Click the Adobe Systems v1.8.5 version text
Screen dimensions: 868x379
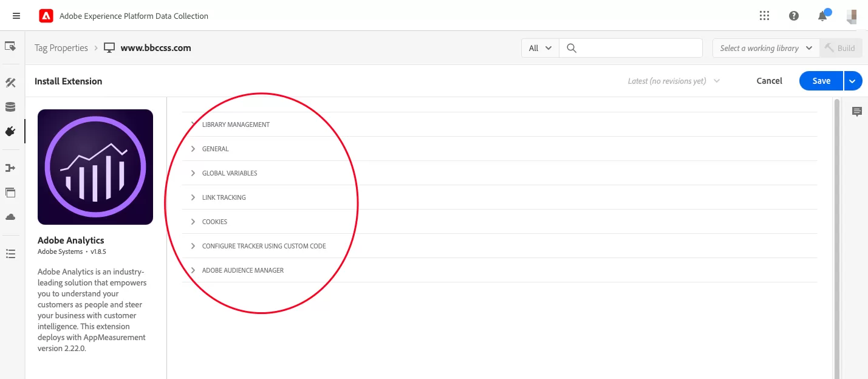[72, 251]
